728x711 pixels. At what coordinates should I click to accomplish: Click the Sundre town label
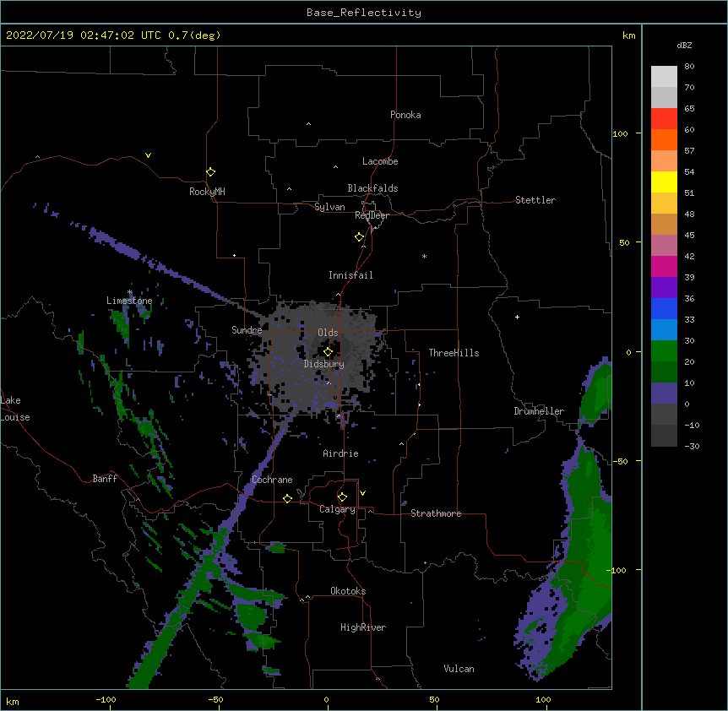[x=247, y=330]
